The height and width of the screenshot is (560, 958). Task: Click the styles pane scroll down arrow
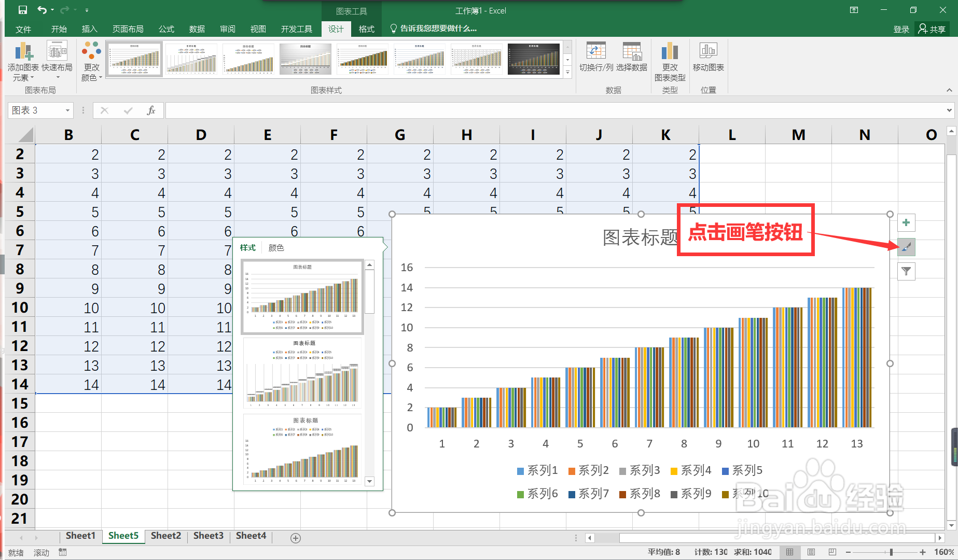pyautogui.click(x=370, y=481)
